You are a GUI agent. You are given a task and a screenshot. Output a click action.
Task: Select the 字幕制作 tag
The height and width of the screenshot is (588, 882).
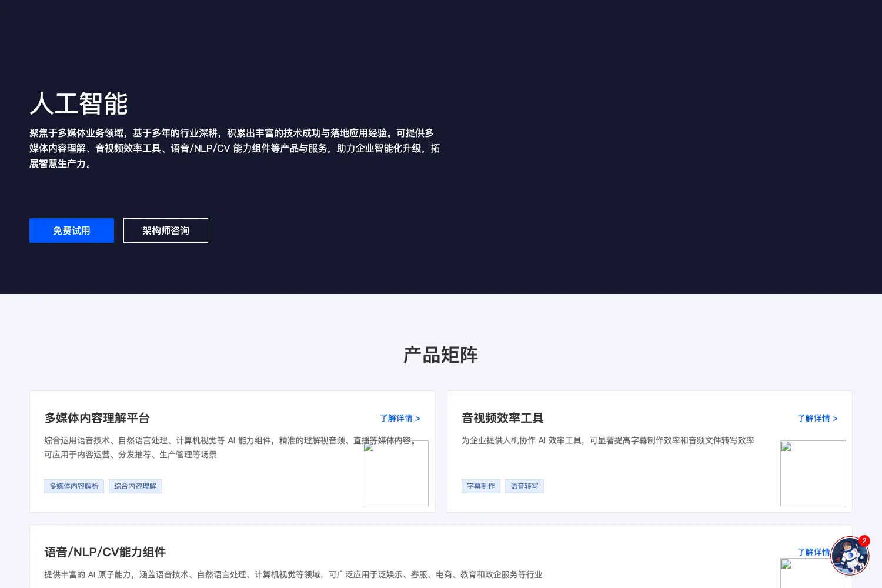[481, 486]
